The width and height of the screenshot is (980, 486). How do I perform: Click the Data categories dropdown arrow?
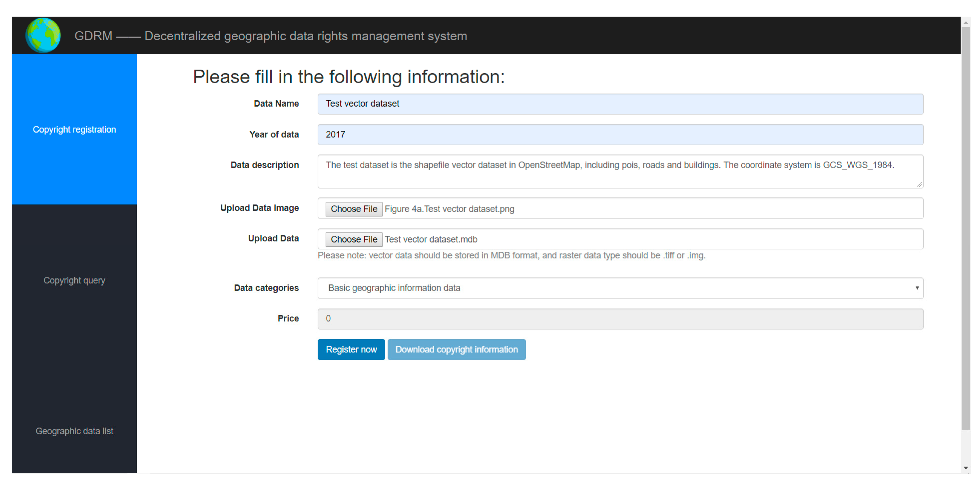(917, 288)
